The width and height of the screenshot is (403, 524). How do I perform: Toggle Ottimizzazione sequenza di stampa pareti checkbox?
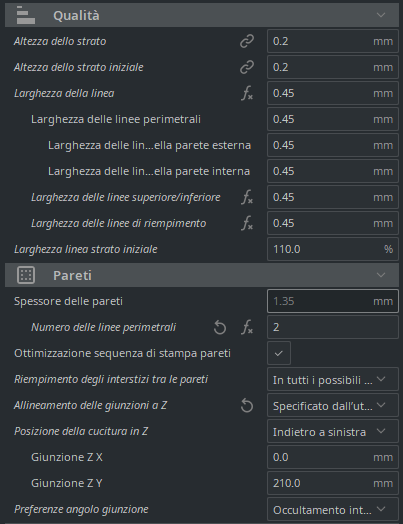[279, 353]
